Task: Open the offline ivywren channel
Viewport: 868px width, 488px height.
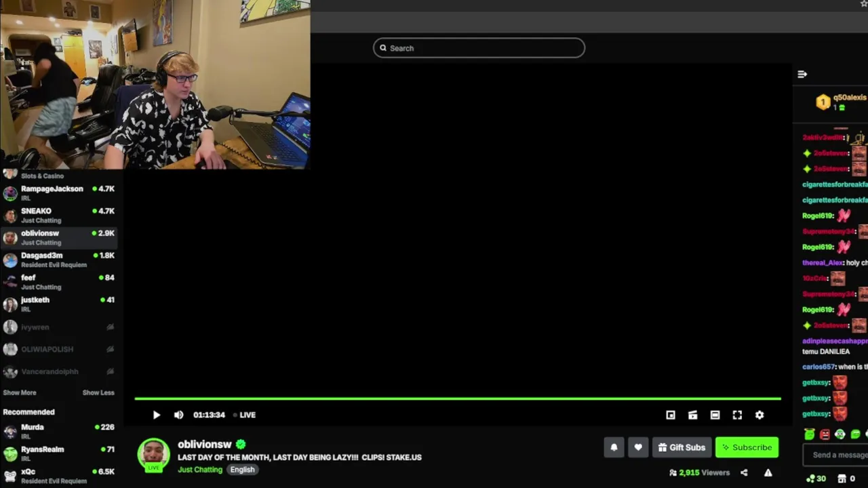Action: (x=58, y=327)
